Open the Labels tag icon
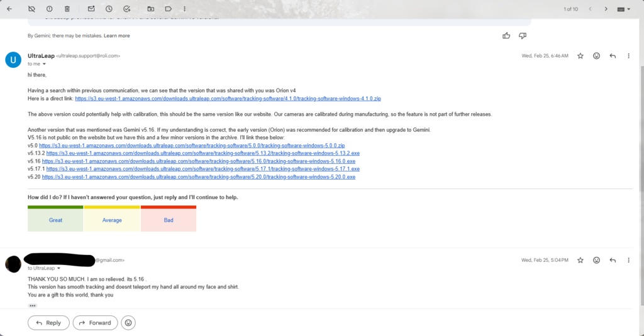The height and width of the screenshot is (336, 644). (x=169, y=9)
